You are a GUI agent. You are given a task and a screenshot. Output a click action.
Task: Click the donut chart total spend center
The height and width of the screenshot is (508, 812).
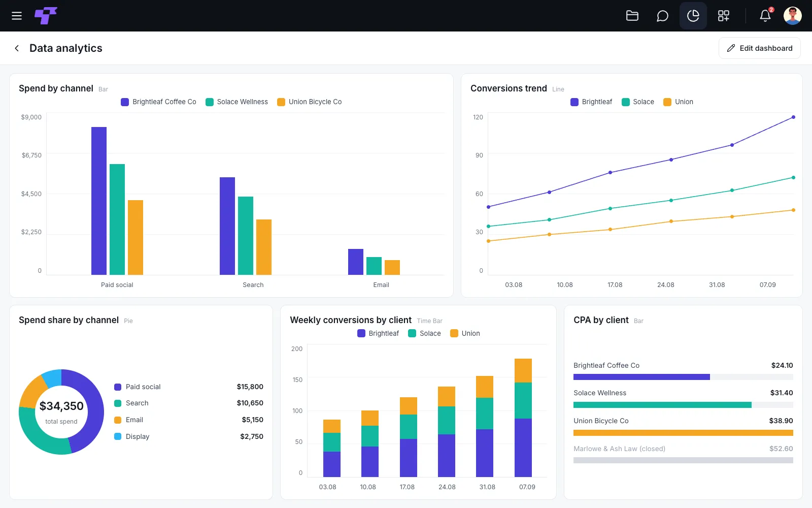[x=61, y=412]
